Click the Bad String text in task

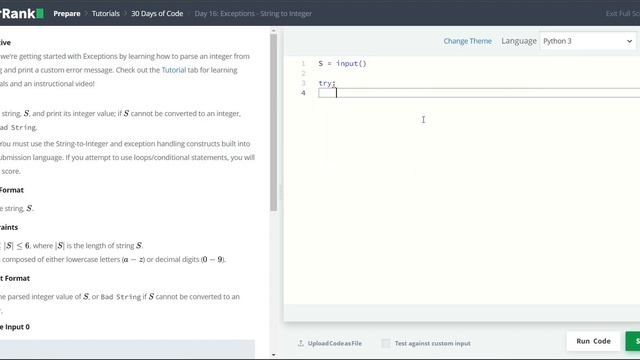[18, 128]
